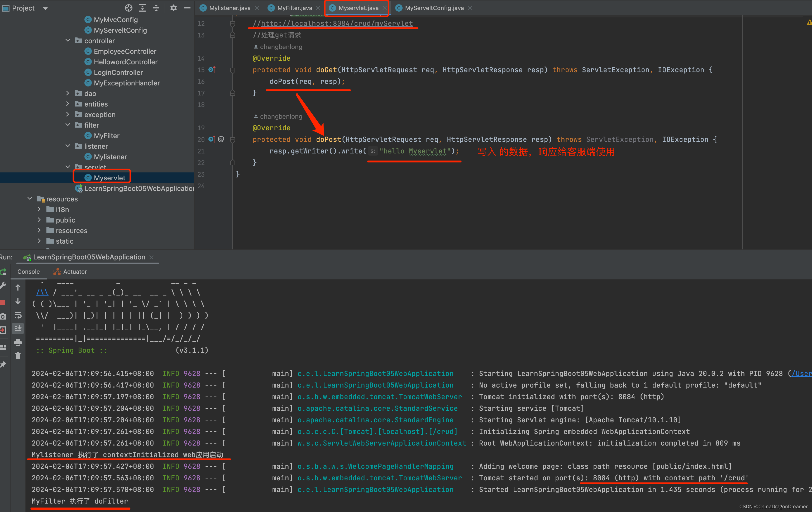Close the MyServeltConfig.java tab

point(470,8)
